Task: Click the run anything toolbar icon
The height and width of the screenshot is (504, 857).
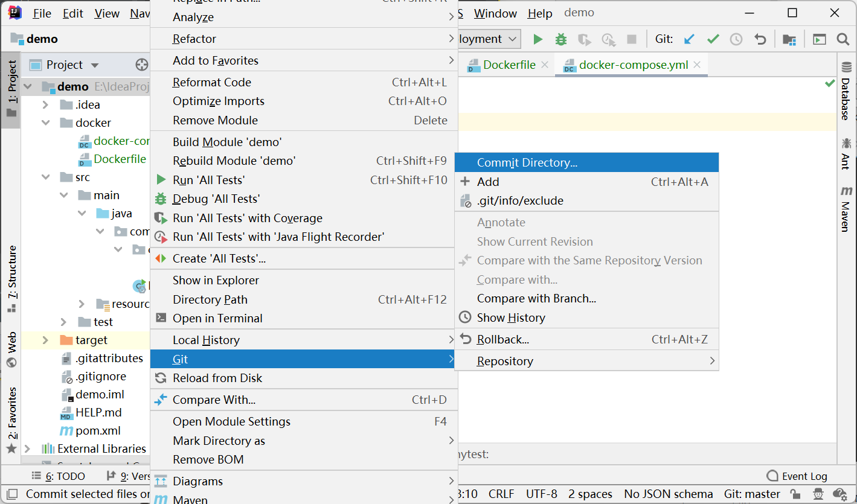Action: [x=820, y=39]
